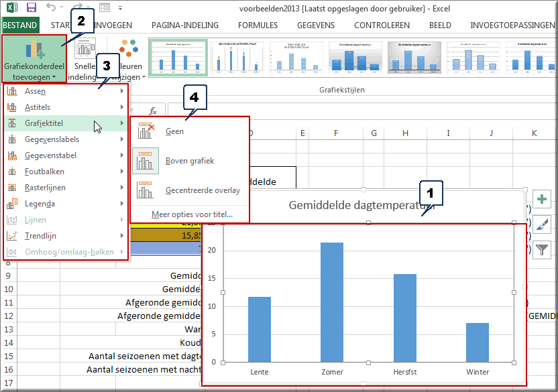Open the BESTAND tab
Image resolution: width=558 pixels, height=392 pixels.
20,25
